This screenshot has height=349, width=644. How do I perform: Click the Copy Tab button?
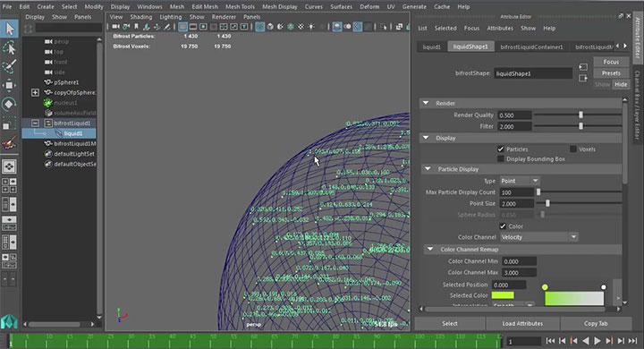tap(596, 324)
